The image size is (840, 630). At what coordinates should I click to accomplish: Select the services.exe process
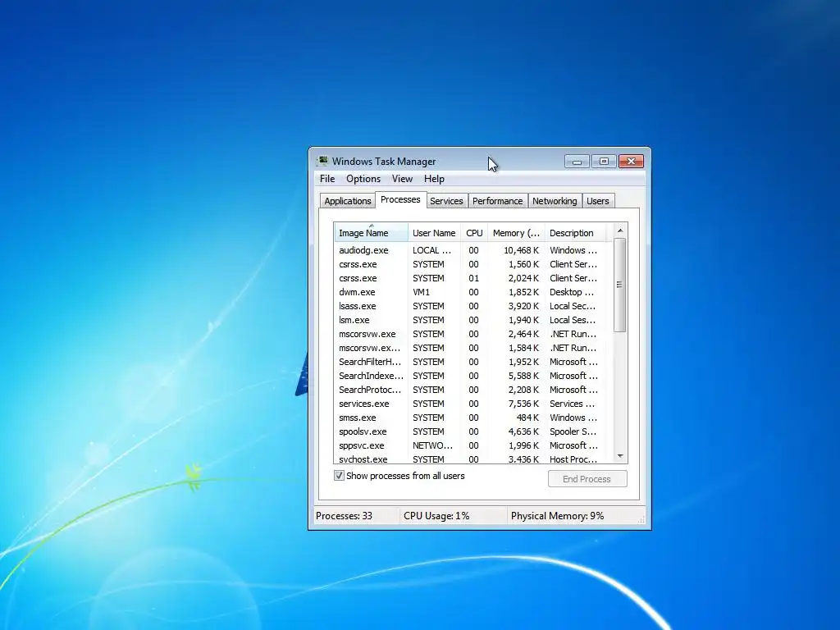473,404
